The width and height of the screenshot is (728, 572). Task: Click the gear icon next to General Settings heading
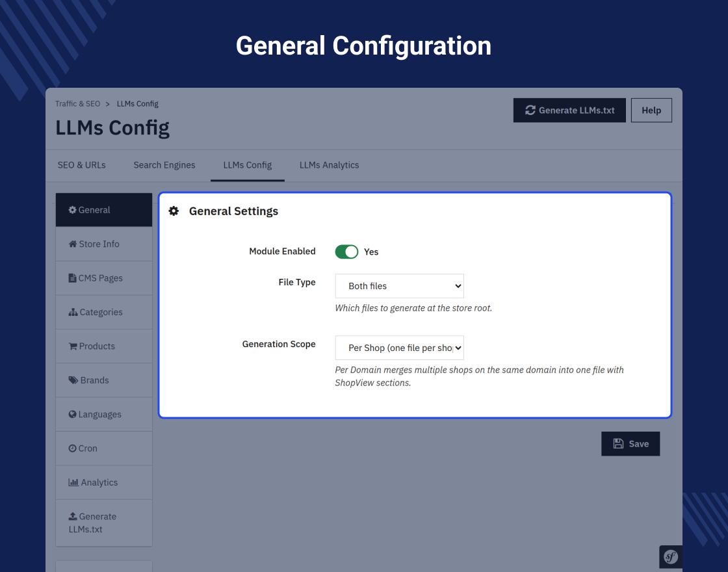(x=174, y=211)
